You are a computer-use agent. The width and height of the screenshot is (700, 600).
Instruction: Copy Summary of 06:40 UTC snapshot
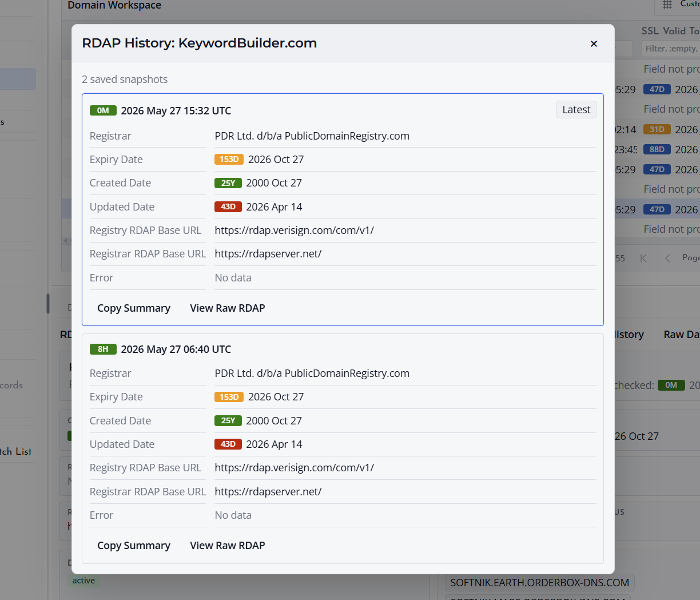134,545
